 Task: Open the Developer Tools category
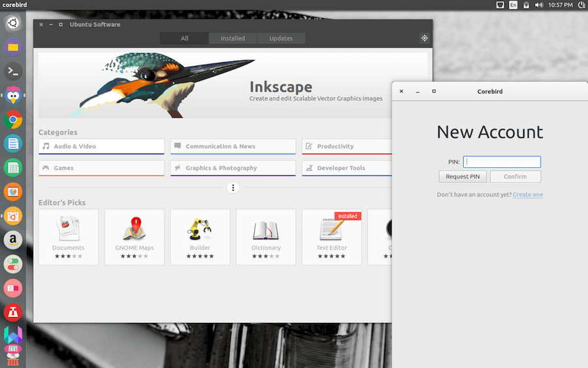point(347,168)
